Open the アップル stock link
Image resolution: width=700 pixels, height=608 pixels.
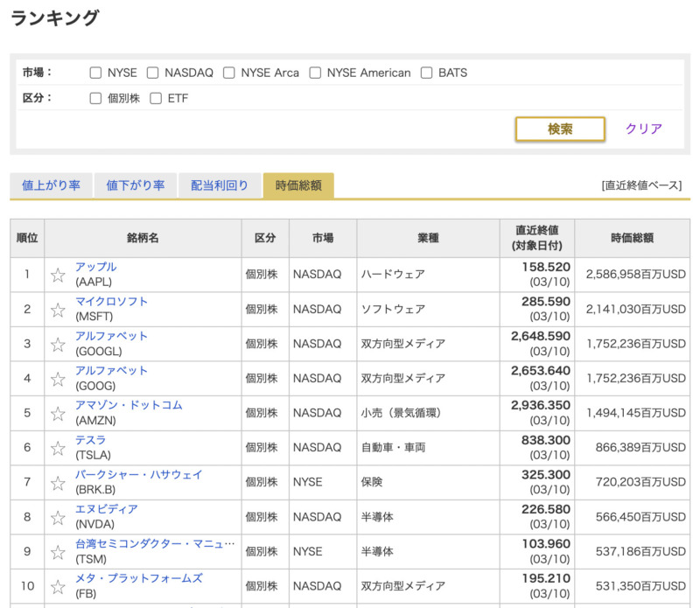[x=95, y=267]
